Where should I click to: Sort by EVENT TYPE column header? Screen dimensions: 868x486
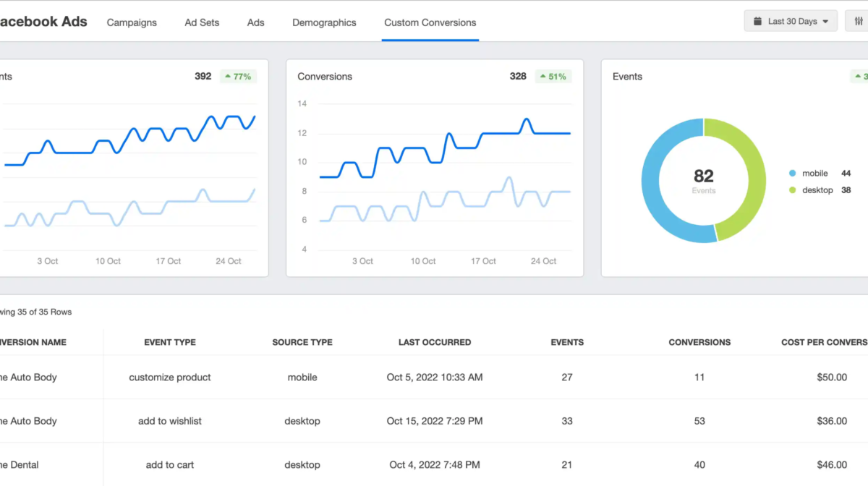[x=170, y=342]
